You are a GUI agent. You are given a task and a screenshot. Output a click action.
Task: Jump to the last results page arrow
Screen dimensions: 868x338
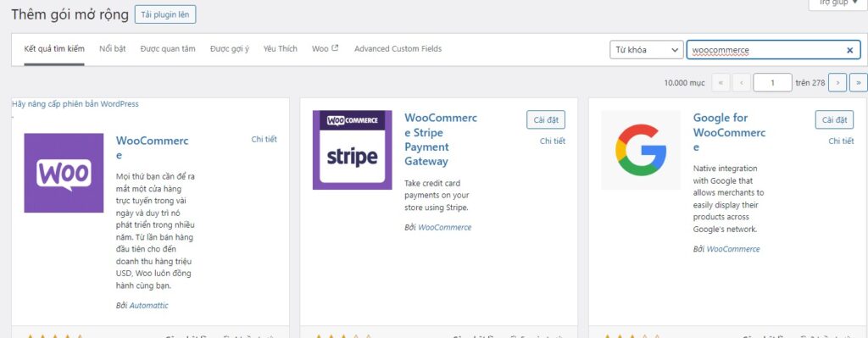click(858, 82)
